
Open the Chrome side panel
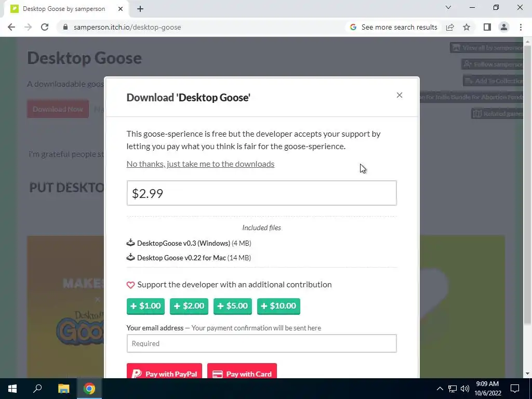(487, 27)
